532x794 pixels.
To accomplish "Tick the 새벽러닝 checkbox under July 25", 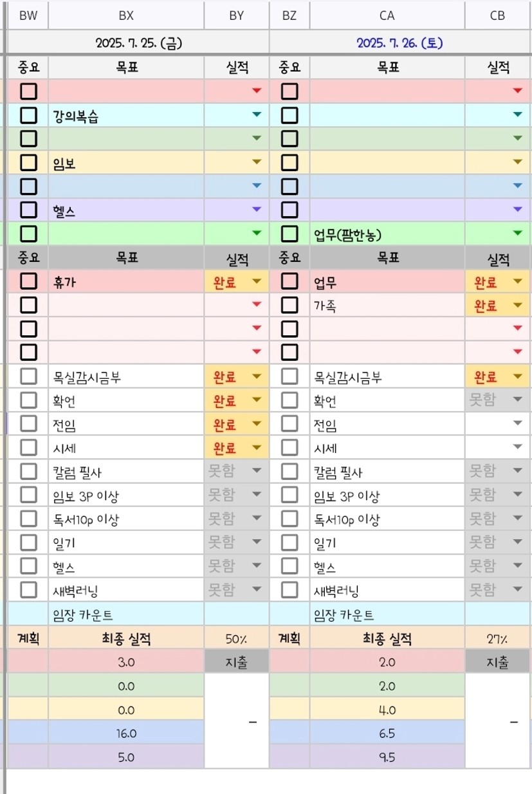I will [x=28, y=589].
